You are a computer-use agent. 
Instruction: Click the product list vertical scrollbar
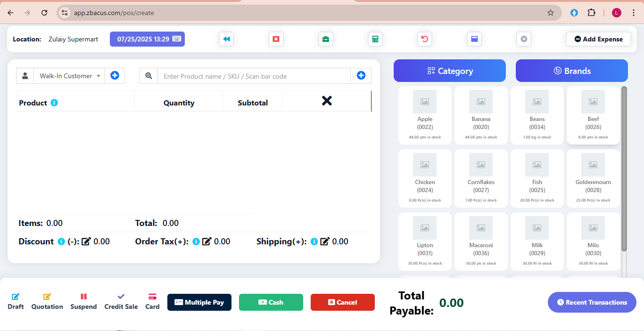624,170
